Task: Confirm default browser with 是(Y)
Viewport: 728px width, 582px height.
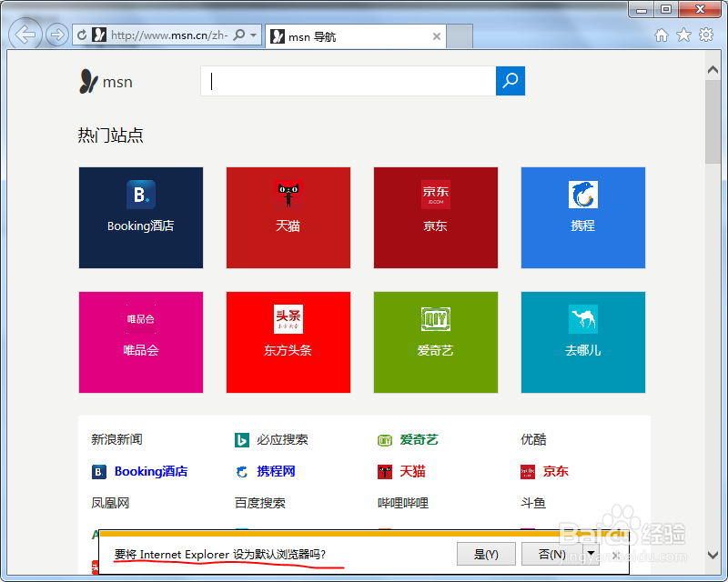Action: (x=486, y=554)
